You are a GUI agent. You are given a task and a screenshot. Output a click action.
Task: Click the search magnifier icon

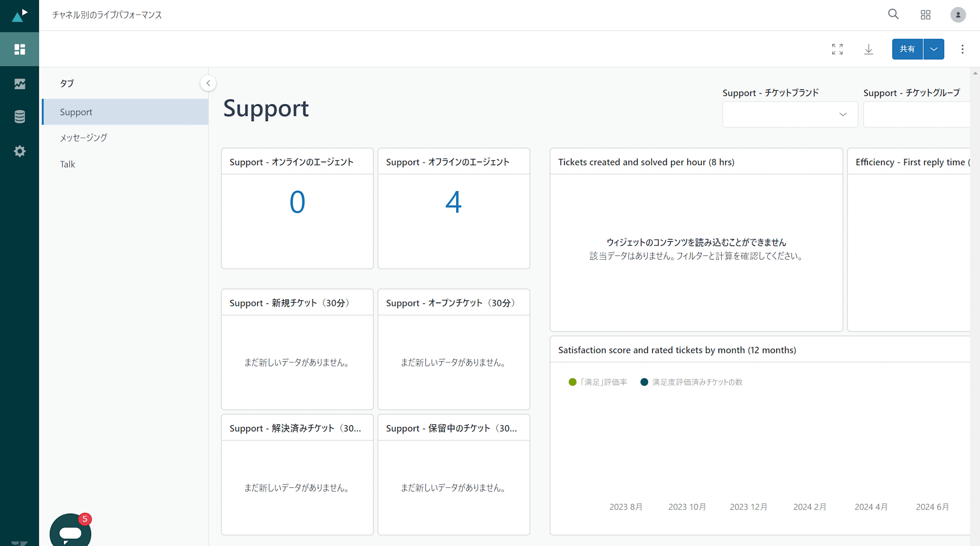tap(893, 14)
